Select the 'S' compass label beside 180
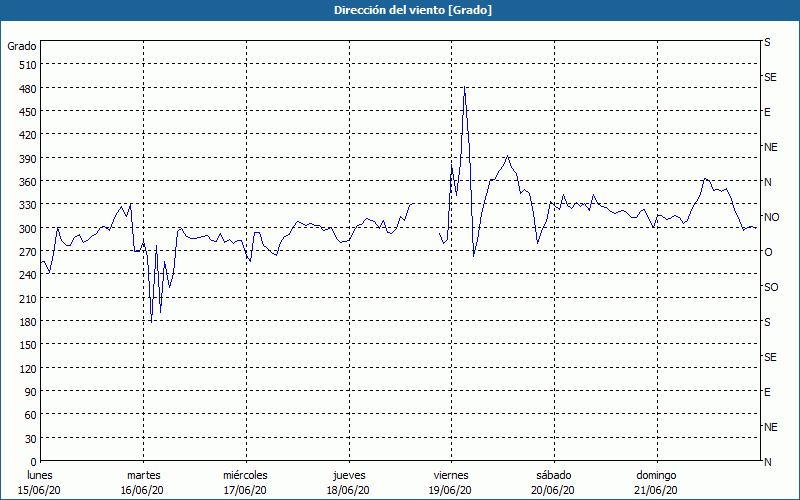 [x=767, y=322]
